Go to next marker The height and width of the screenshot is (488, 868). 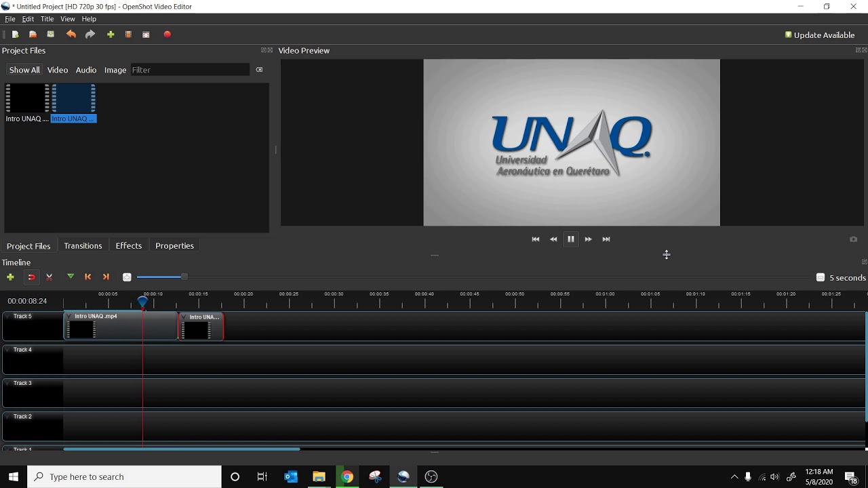click(106, 277)
